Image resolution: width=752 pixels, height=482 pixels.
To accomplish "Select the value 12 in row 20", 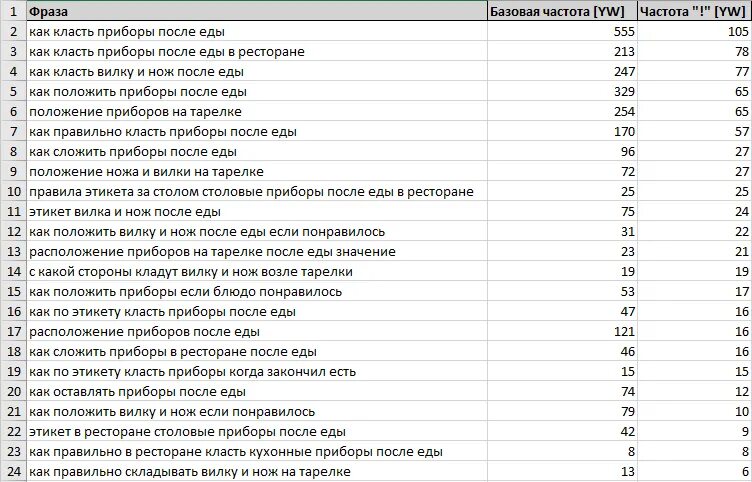I will [x=741, y=392].
